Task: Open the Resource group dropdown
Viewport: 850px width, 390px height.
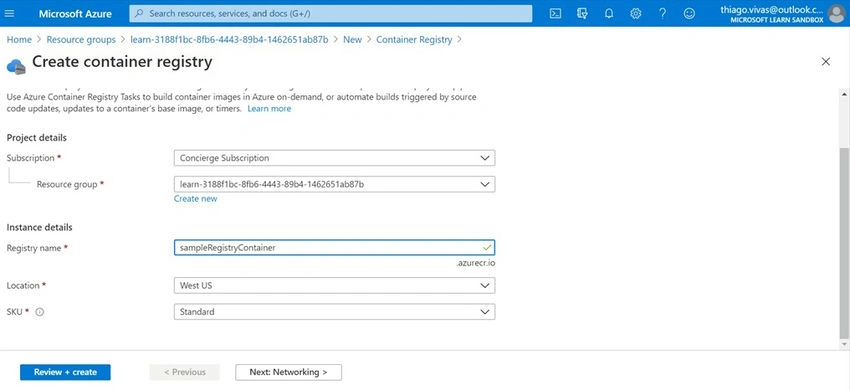Action: point(334,184)
